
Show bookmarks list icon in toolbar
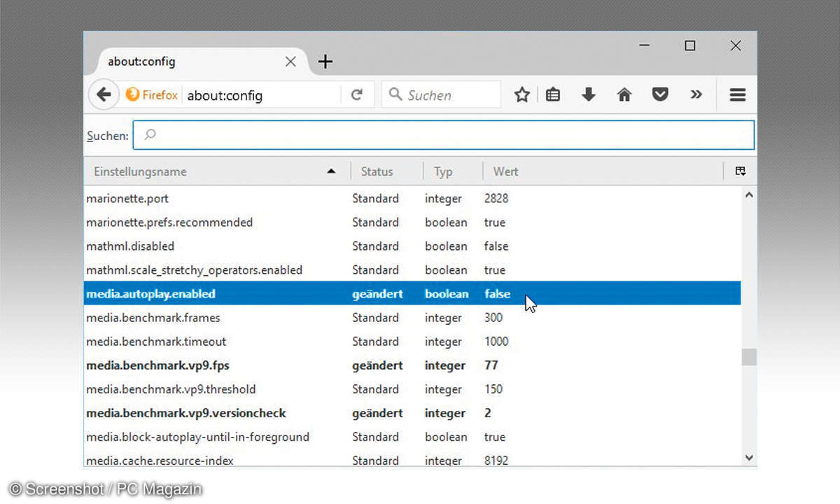coord(553,94)
